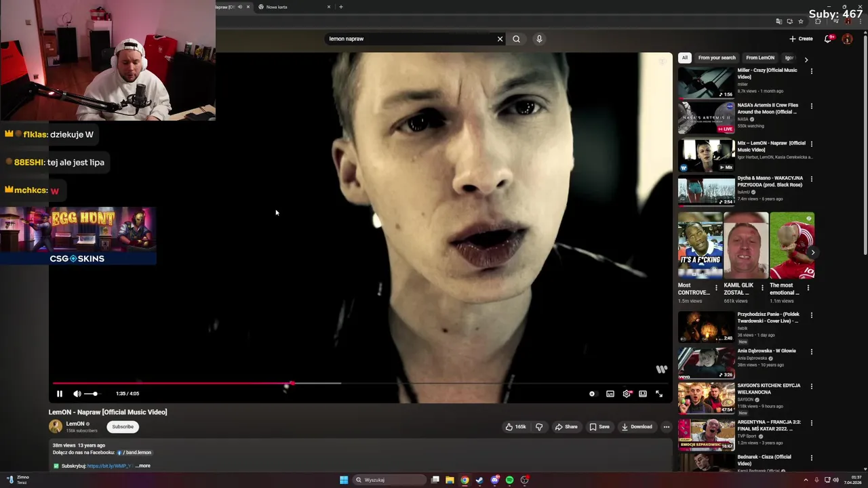
Task: Click the Download button
Action: 637,427
